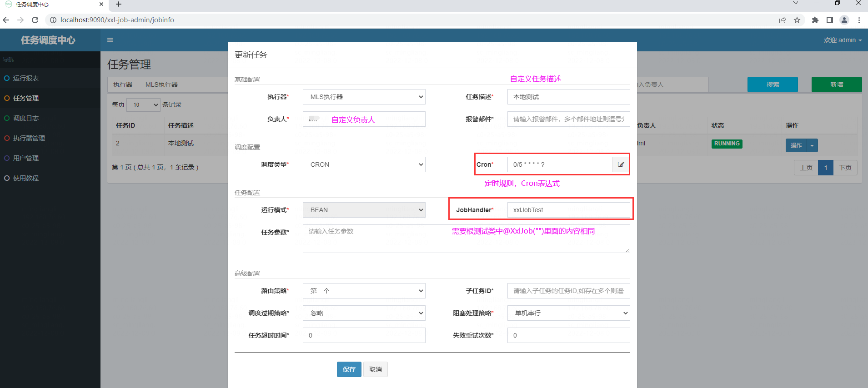
Task: Click the 任务ID column header
Action: [x=125, y=125]
